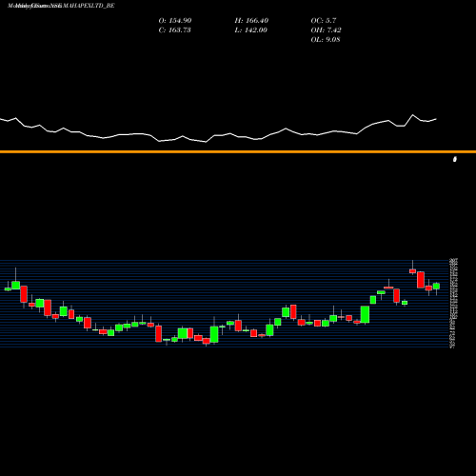Click the close price value C: 163.73
The width and height of the screenshot is (476, 476).
174,30
